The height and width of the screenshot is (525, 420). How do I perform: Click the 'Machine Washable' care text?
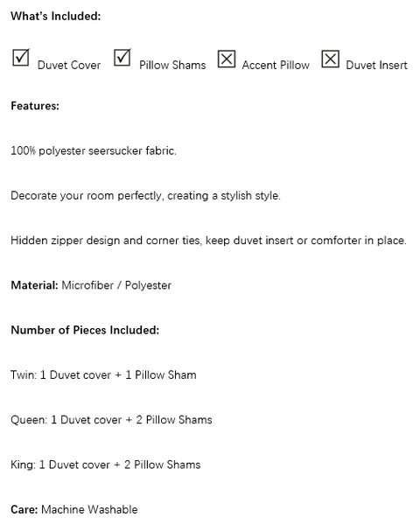point(89,509)
